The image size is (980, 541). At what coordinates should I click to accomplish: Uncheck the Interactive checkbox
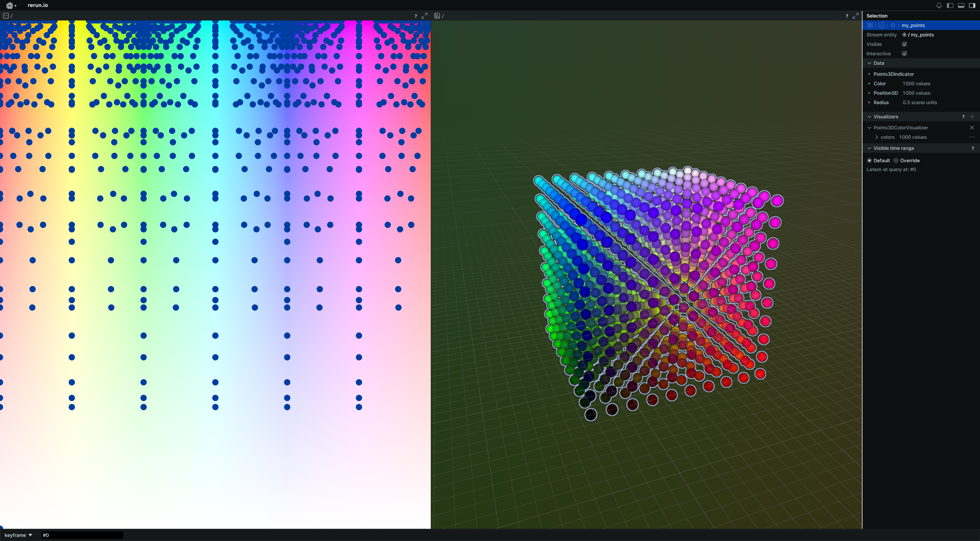pos(904,54)
